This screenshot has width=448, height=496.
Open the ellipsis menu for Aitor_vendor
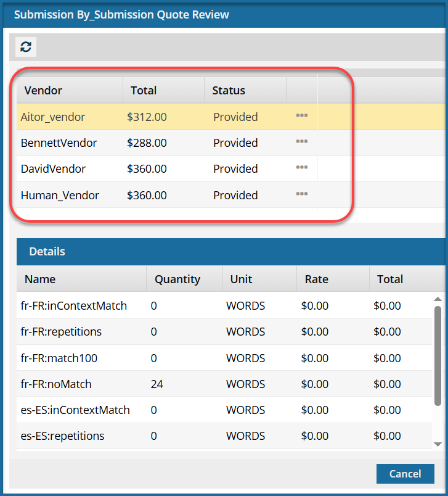301,116
